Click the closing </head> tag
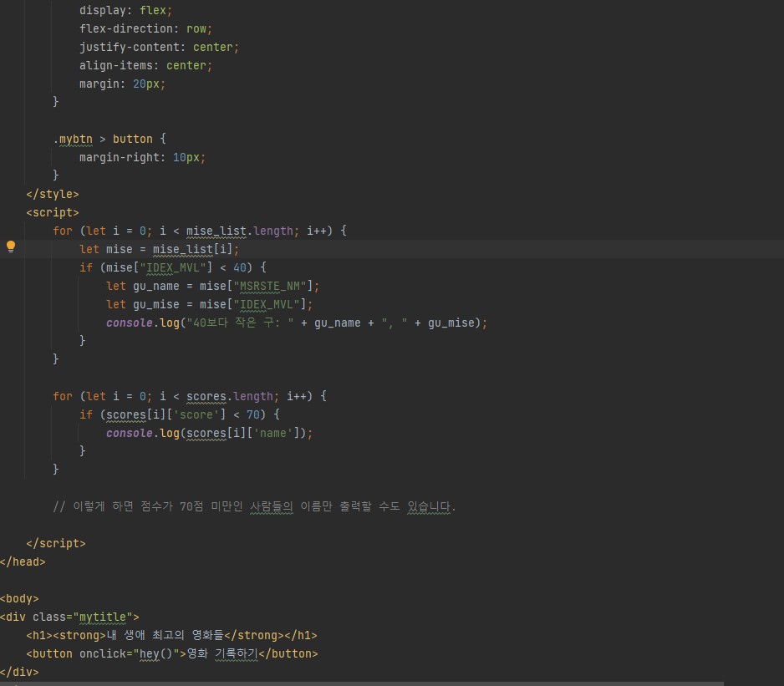 pyautogui.click(x=23, y=562)
